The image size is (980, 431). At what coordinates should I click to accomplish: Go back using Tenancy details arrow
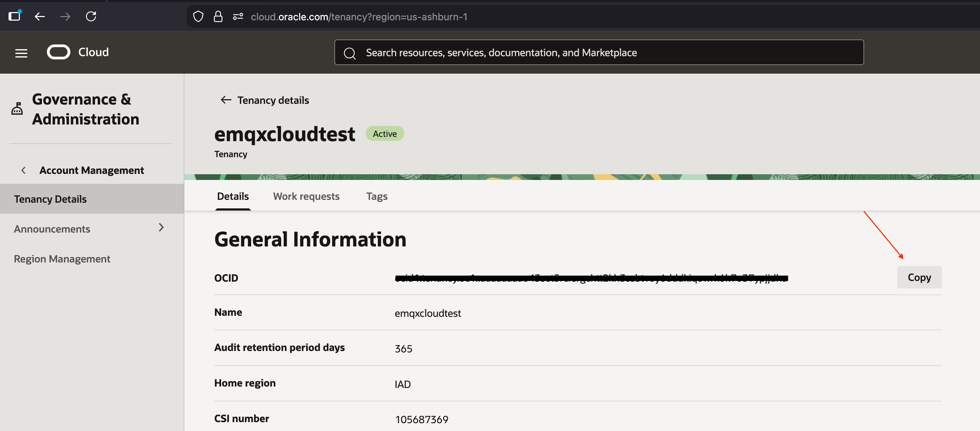(226, 100)
